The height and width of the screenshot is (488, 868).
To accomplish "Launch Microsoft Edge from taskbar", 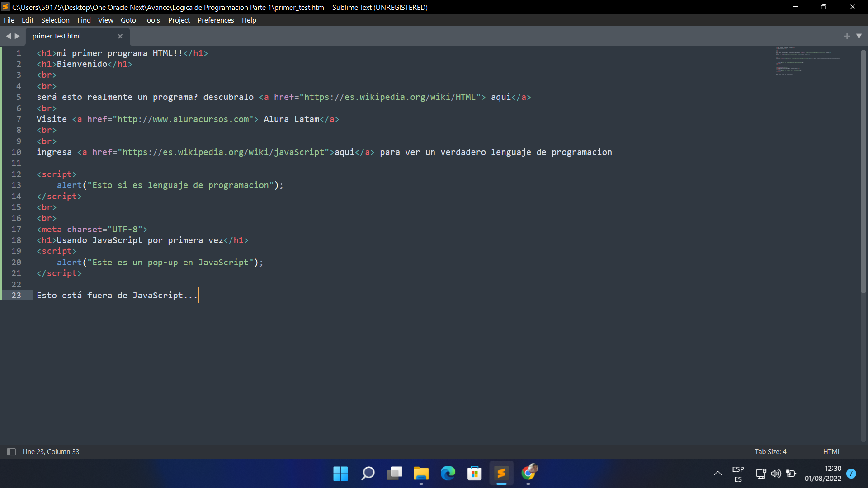I will [x=448, y=474].
